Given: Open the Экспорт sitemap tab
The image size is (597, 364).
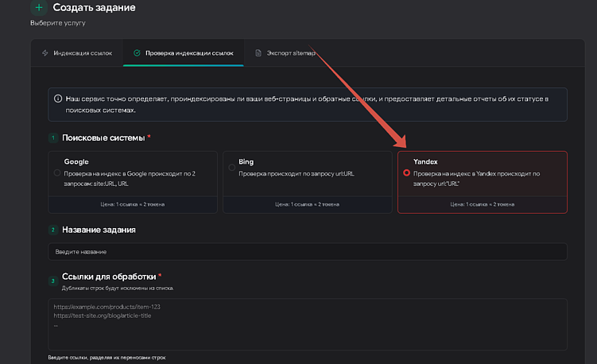Looking at the screenshot, I should coord(285,53).
